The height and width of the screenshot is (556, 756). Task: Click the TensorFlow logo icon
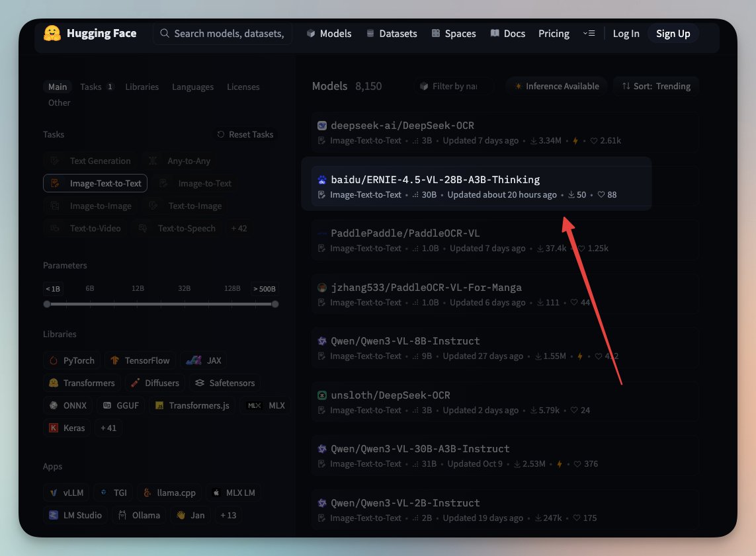pos(114,360)
